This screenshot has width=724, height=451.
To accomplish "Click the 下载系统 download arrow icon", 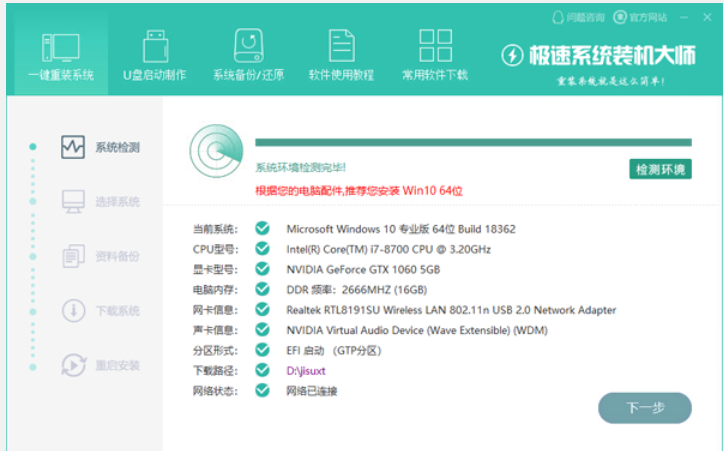I will click(x=73, y=311).
